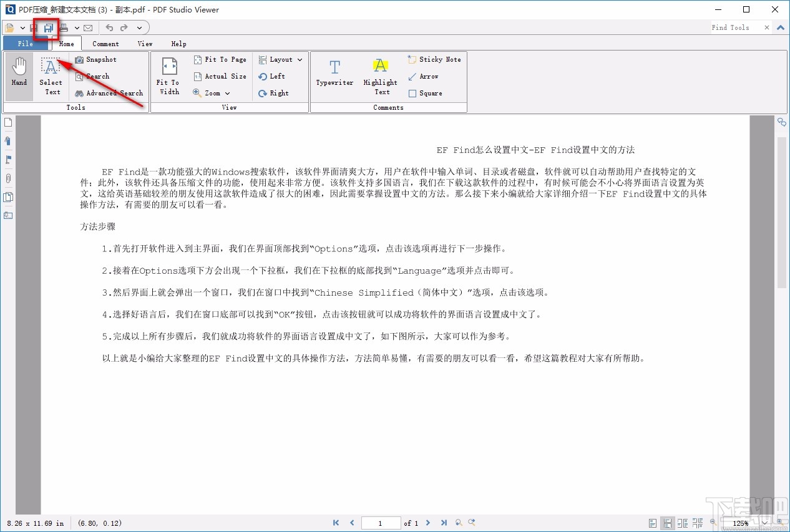Click the Print icon

coord(64,27)
